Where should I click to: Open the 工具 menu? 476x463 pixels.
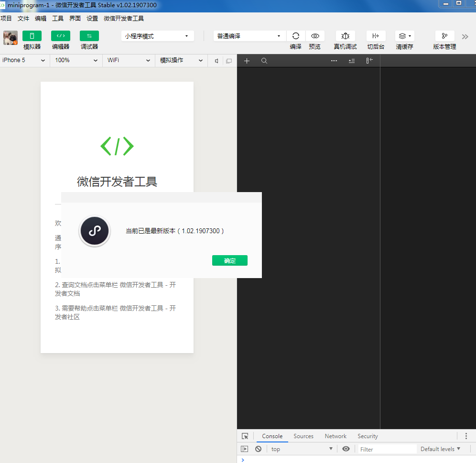tap(58, 19)
